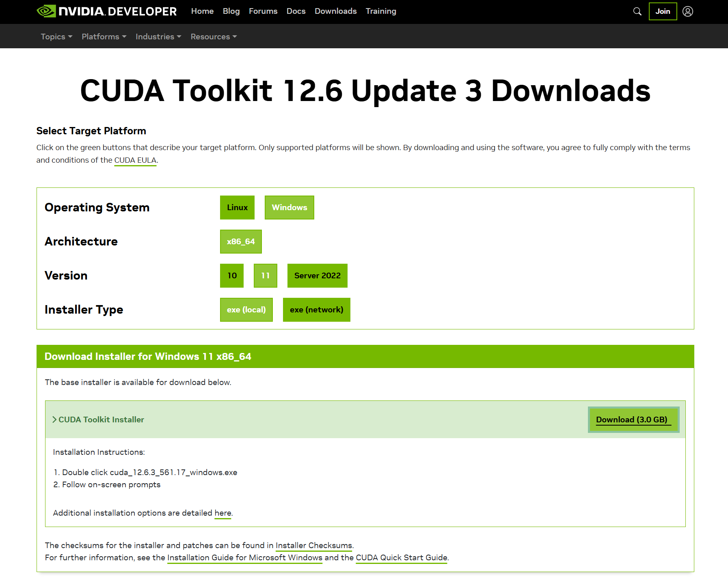The height and width of the screenshot is (583, 728).
Task: Open the Blog nav link
Action: point(231,11)
